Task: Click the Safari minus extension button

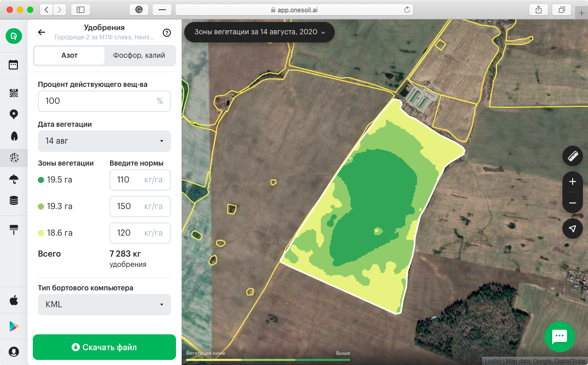Action: [162, 10]
